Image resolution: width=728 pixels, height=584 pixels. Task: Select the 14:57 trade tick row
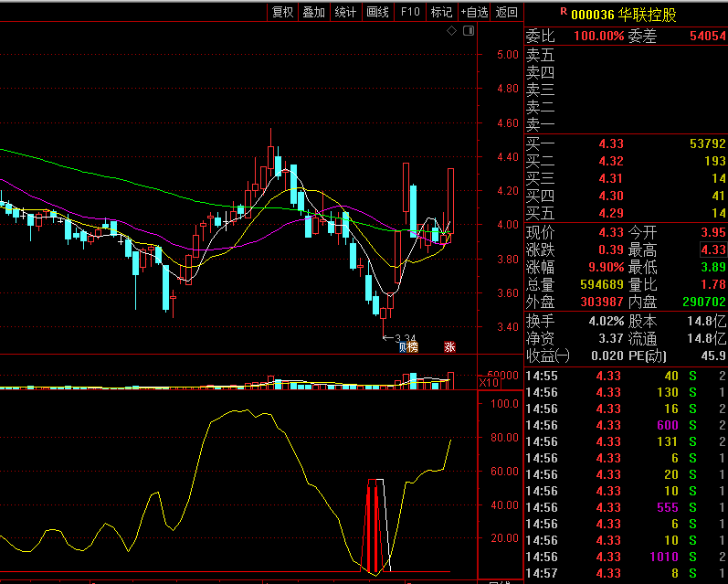626,573
